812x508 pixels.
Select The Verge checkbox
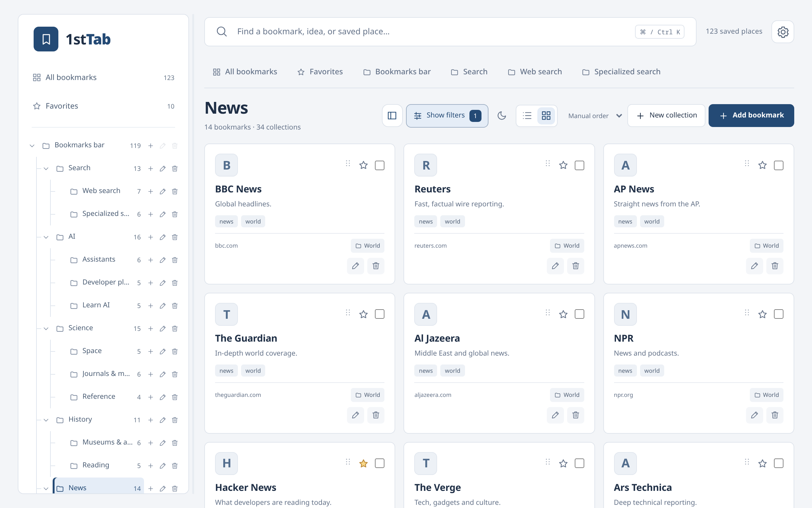580,463
